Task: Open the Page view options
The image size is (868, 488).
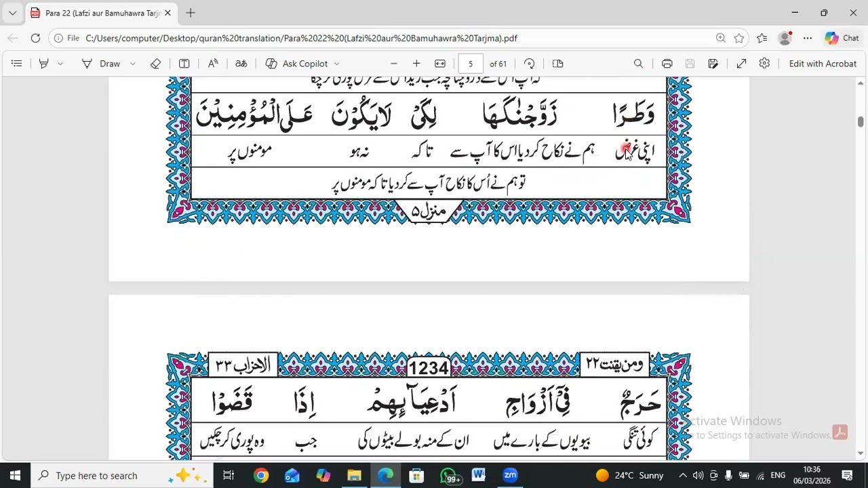Action: tap(558, 64)
